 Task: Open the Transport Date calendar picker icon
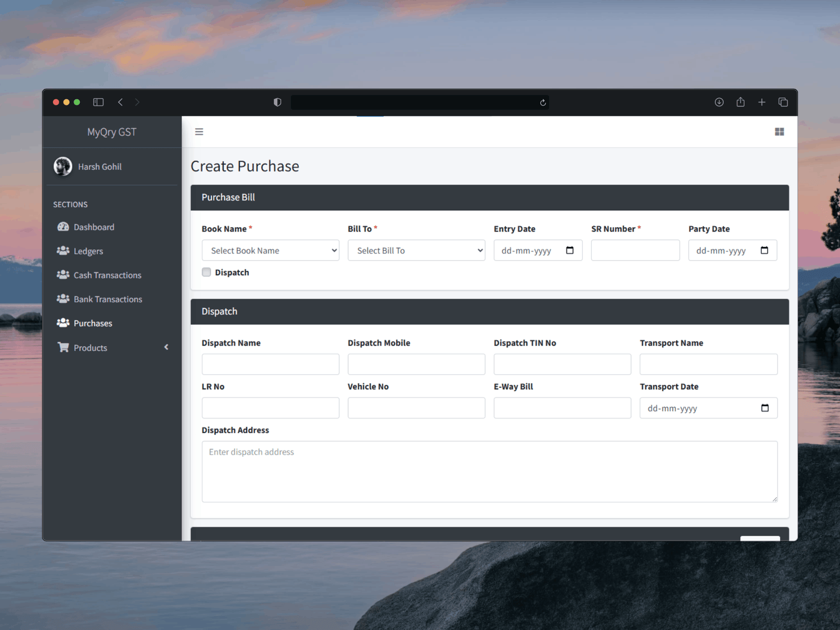pos(765,408)
